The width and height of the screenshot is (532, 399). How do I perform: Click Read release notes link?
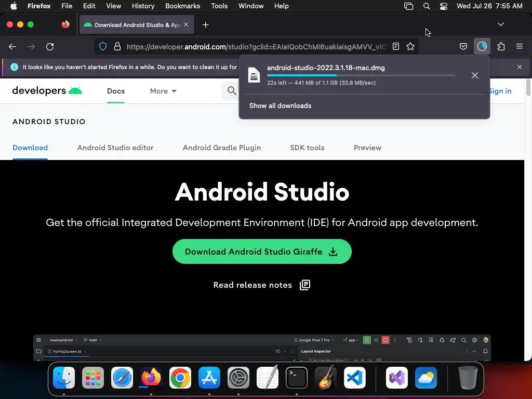(x=262, y=285)
